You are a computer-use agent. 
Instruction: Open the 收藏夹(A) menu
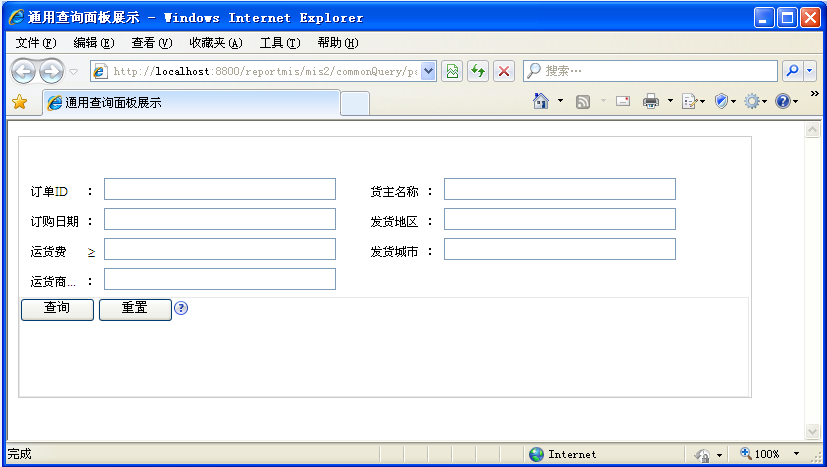[x=216, y=43]
